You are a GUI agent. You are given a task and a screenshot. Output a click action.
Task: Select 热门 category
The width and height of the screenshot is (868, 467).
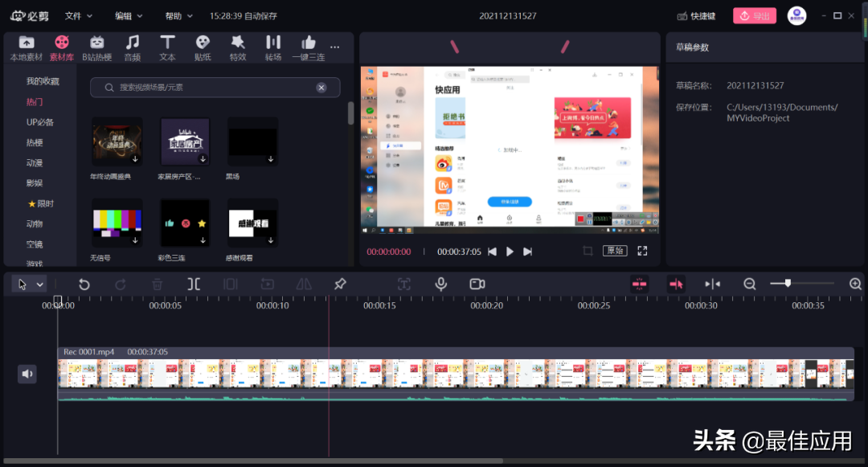[x=35, y=102]
